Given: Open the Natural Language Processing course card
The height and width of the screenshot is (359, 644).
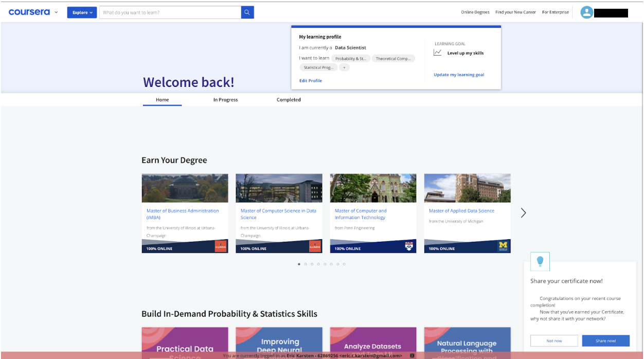Looking at the screenshot, I should [468, 343].
